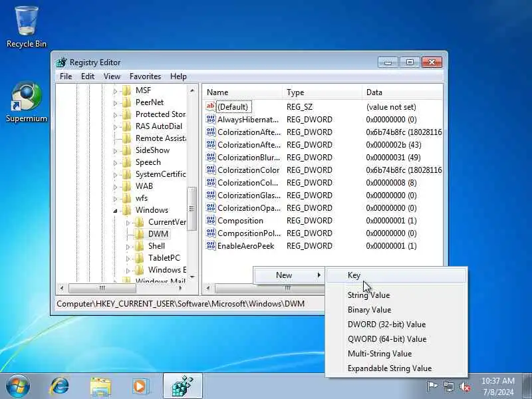Image resolution: width=532 pixels, height=399 pixels.
Task: Launch Internet Explorer from the taskbar
Action: (x=59, y=386)
